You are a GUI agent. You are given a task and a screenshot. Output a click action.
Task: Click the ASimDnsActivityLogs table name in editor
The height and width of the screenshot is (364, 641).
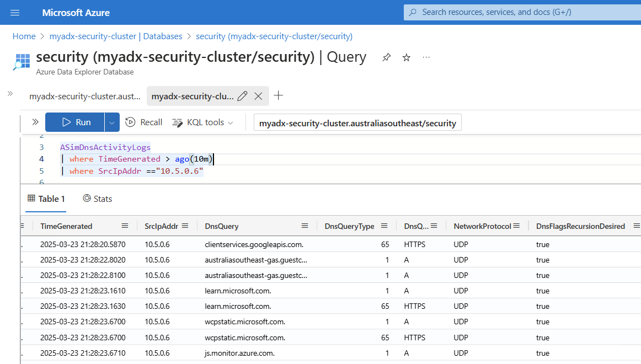tap(105, 147)
